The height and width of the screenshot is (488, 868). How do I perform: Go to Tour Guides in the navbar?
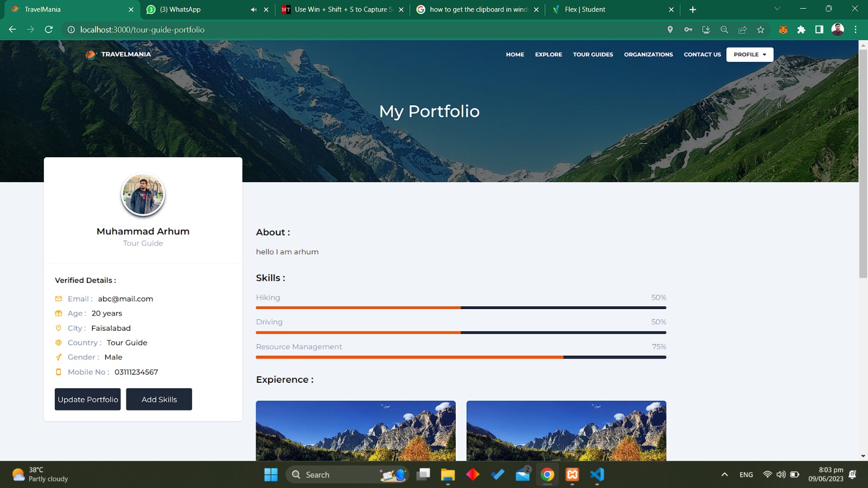[x=593, y=54]
